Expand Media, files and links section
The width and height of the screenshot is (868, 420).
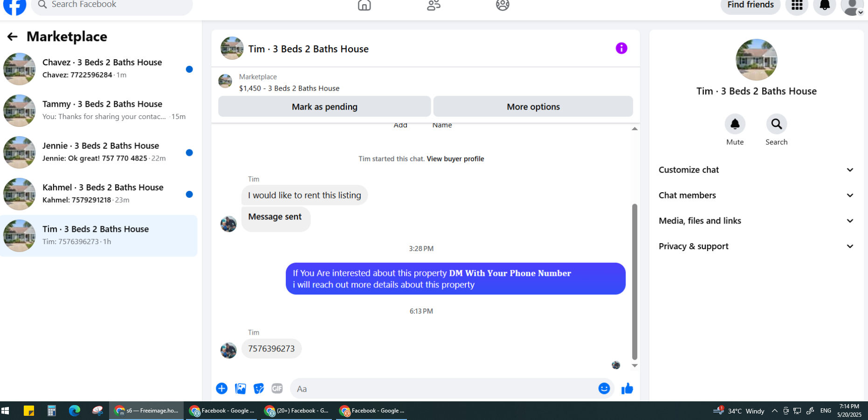(756, 221)
